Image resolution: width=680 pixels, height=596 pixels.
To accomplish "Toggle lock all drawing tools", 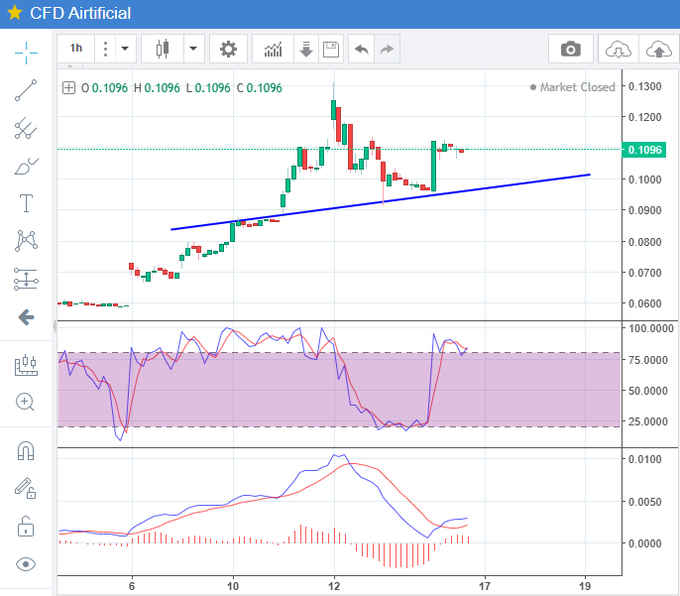I will point(26,526).
